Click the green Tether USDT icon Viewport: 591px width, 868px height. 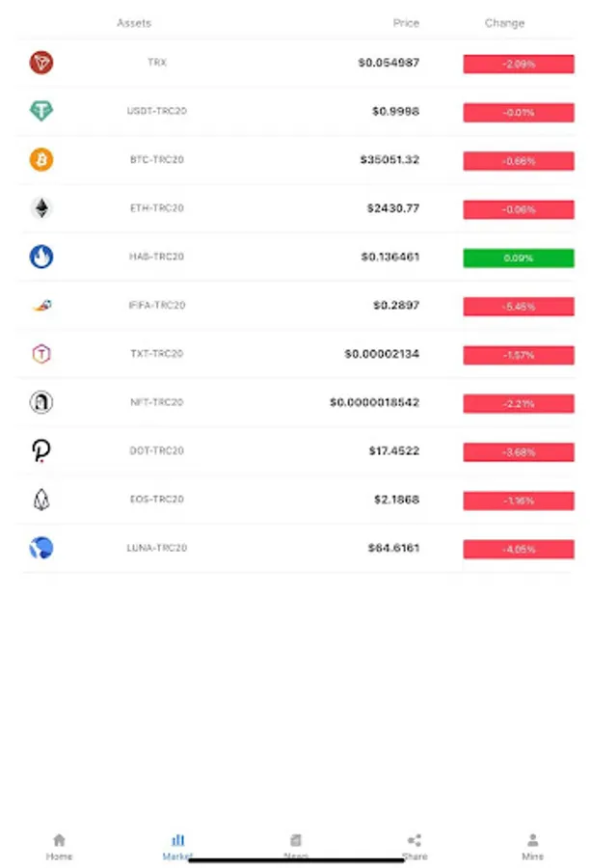(41, 112)
